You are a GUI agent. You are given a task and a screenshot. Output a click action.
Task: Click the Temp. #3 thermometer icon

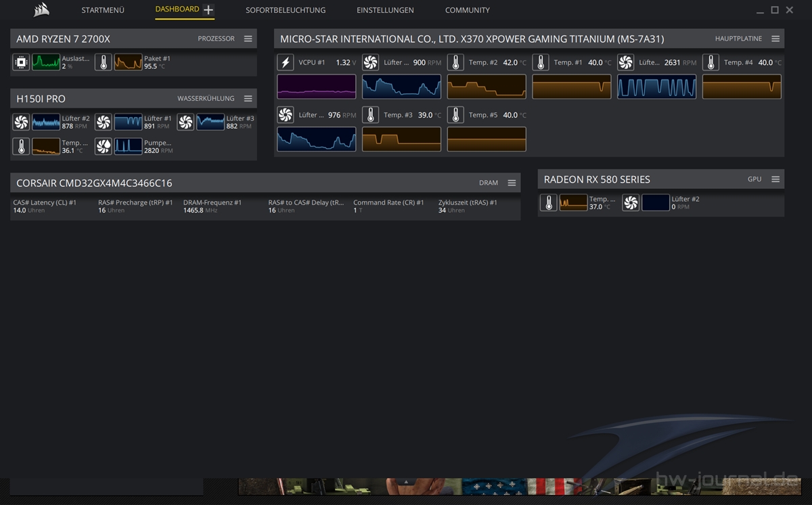pyautogui.click(x=370, y=115)
